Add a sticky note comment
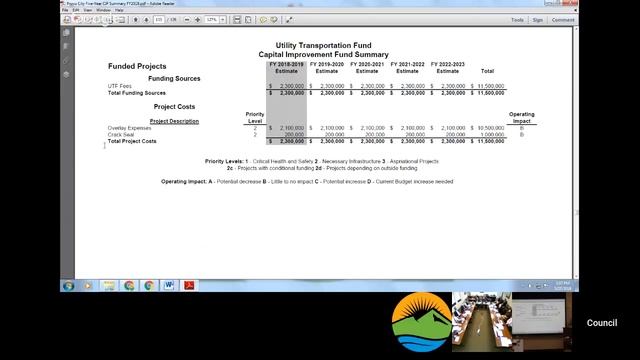 tap(263, 20)
